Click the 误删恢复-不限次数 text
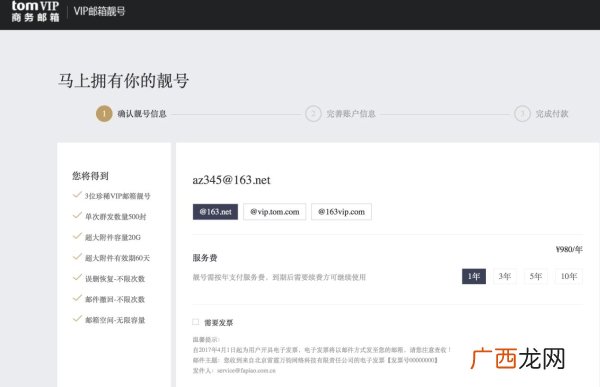This screenshot has width=600, height=387. tap(115, 279)
